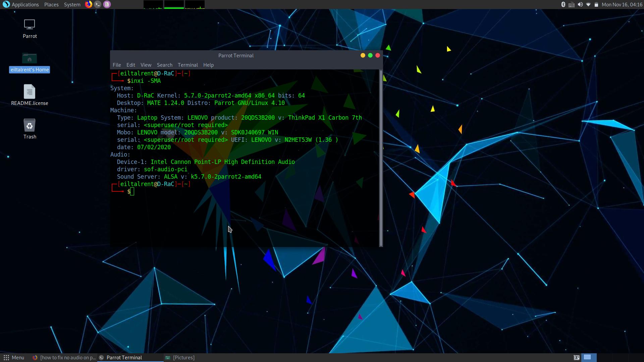This screenshot has height=362, width=644.
Task: Open the File menu in Parrot Terminal
Action: pos(117,65)
